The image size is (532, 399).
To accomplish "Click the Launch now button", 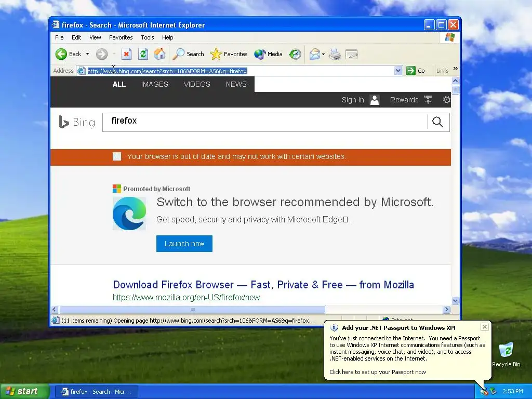I will (x=184, y=244).
